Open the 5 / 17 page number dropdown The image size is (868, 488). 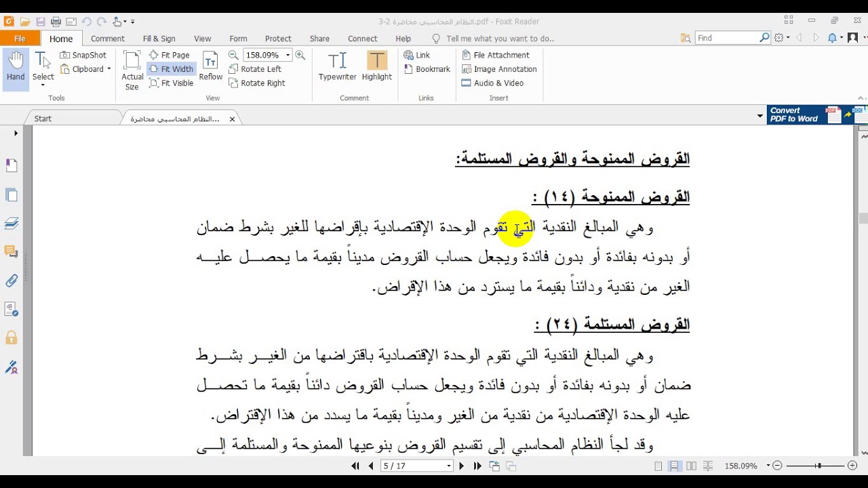pos(449,466)
